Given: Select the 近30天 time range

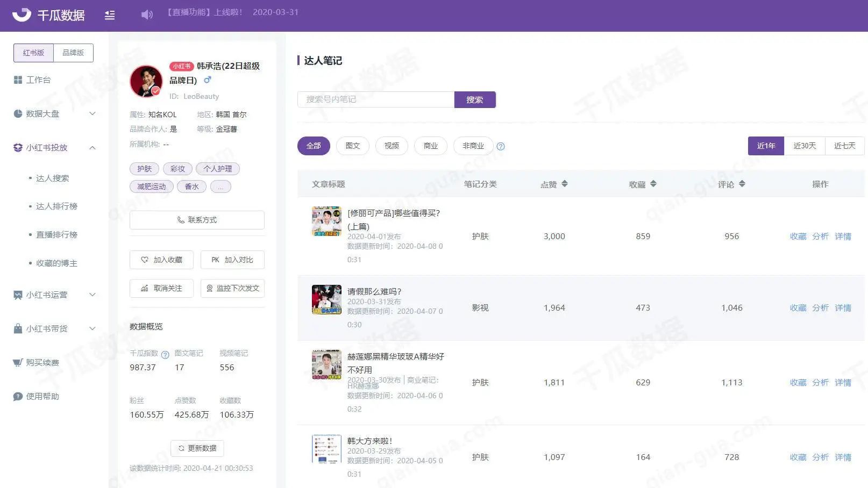Looking at the screenshot, I should pyautogui.click(x=805, y=146).
